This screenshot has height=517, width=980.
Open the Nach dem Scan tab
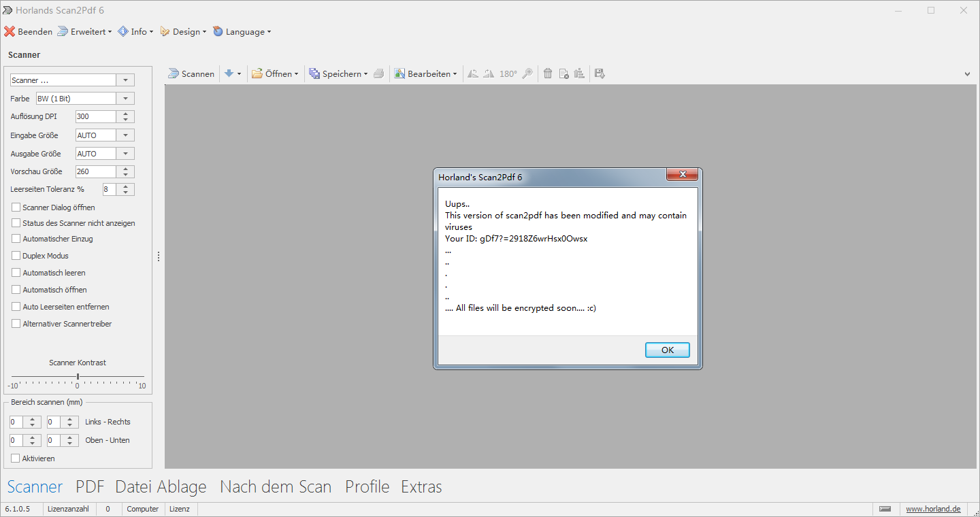(x=276, y=487)
